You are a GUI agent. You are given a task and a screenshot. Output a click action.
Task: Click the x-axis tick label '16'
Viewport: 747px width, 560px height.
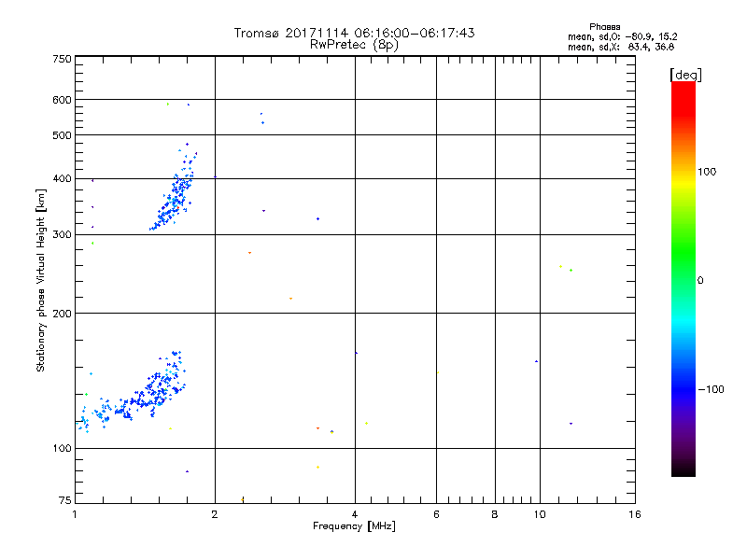tap(635, 514)
